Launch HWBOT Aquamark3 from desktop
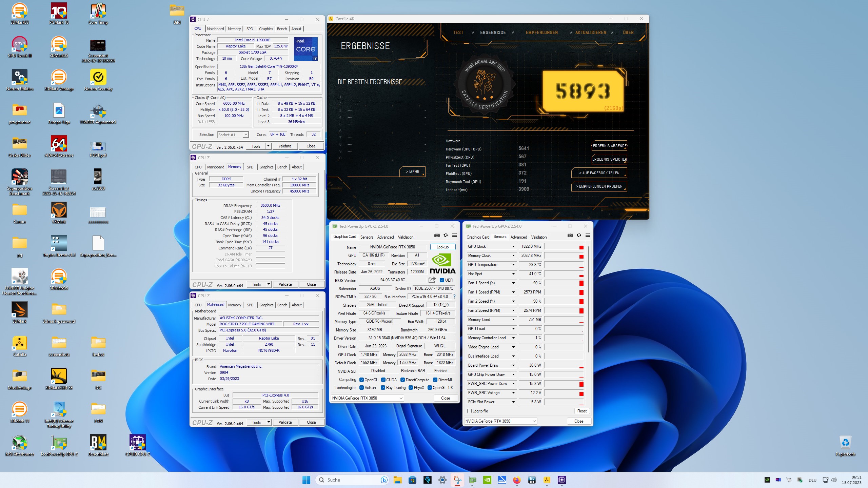 click(x=98, y=114)
